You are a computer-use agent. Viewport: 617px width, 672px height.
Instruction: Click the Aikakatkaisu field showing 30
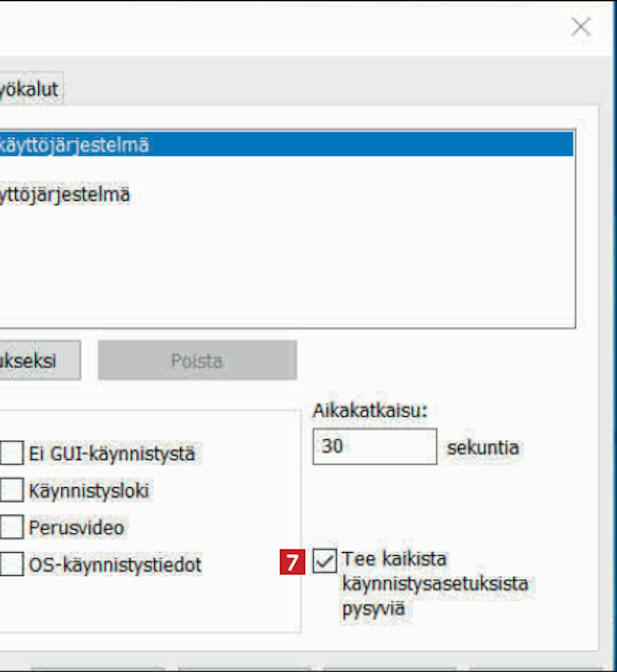point(375,447)
